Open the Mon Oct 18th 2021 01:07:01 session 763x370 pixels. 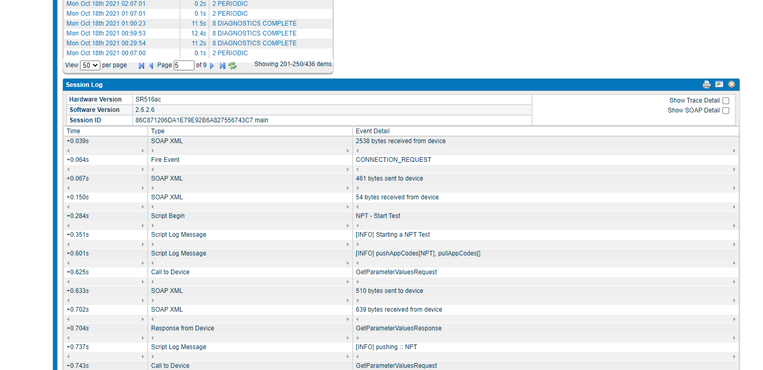pos(106,14)
